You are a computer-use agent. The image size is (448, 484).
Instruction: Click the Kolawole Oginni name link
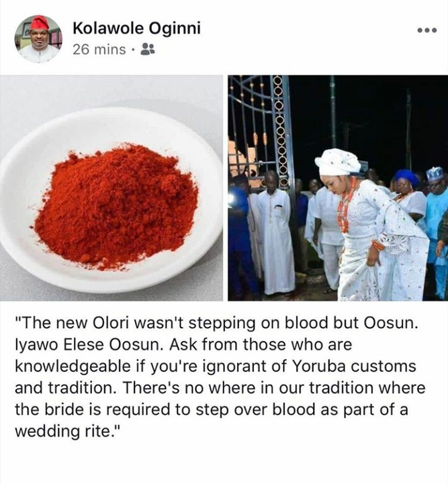point(136,28)
